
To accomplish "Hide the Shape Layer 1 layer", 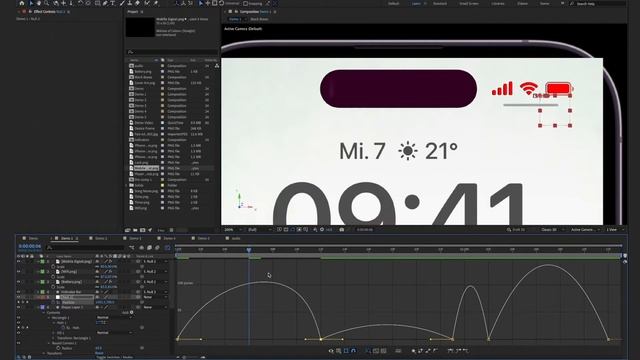I will 18,307.
